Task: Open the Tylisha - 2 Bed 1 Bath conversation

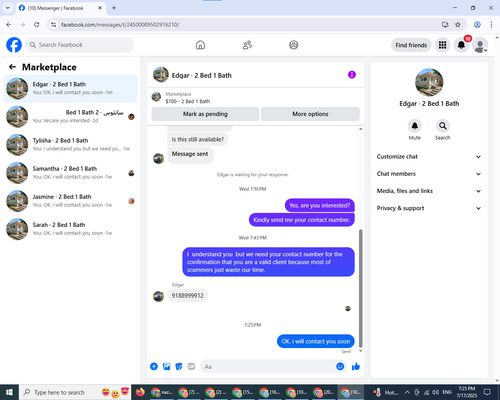Action: pos(70,145)
